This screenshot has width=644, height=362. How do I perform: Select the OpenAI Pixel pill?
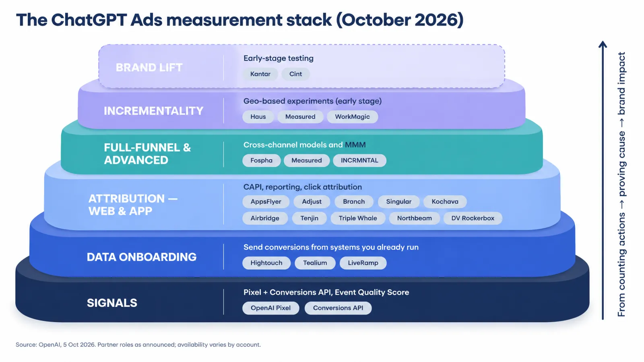pos(270,308)
